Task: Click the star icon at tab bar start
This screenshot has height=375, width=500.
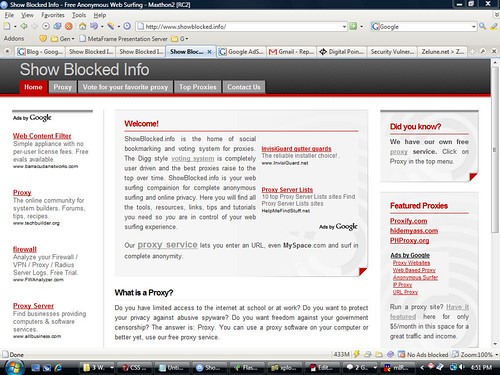Action: [x=7, y=51]
